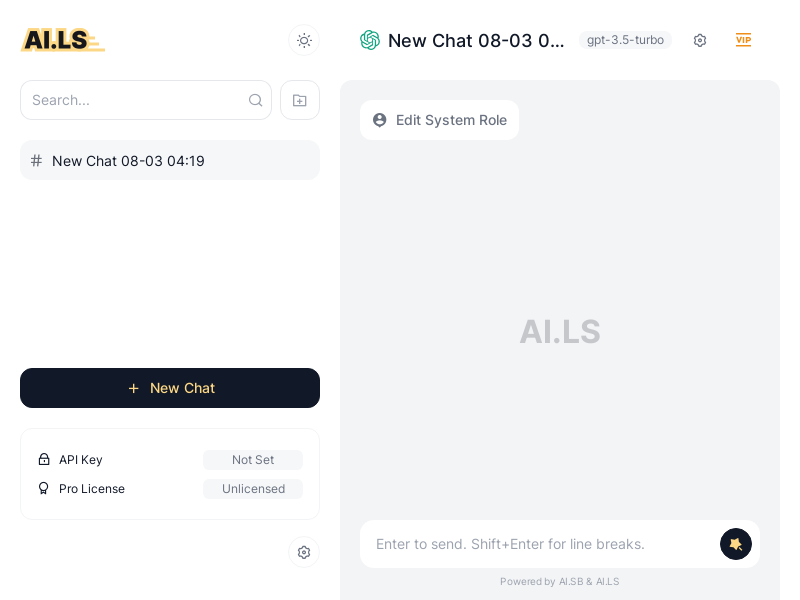The height and width of the screenshot is (600, 800).
Task: Open the chat settings gear in header
Action: coord(700,40)
